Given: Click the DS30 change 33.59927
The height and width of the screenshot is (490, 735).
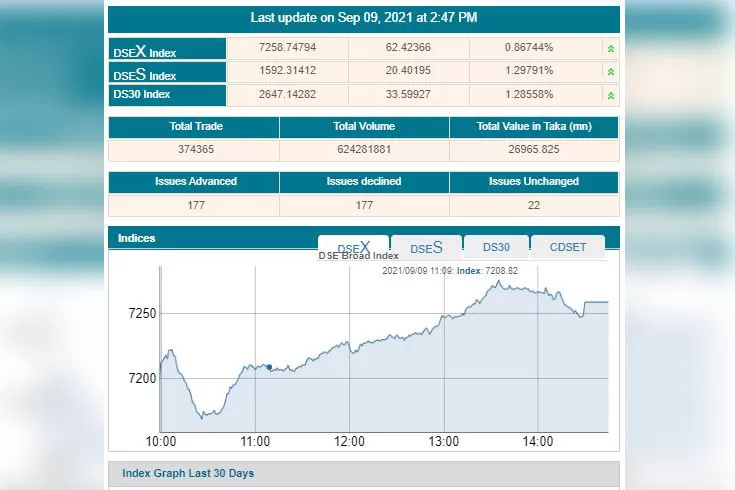Looking at the screenshot, I should [x=408, y=94].
